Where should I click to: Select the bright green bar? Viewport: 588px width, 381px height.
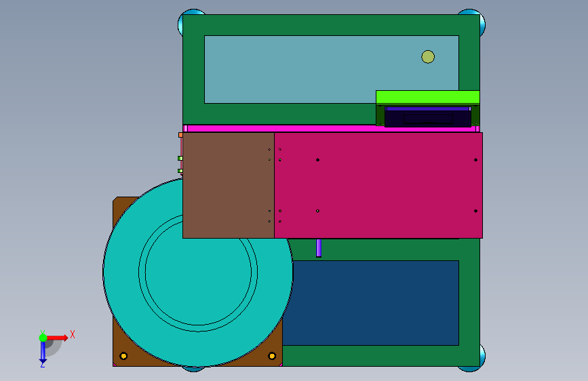point(428,97)
